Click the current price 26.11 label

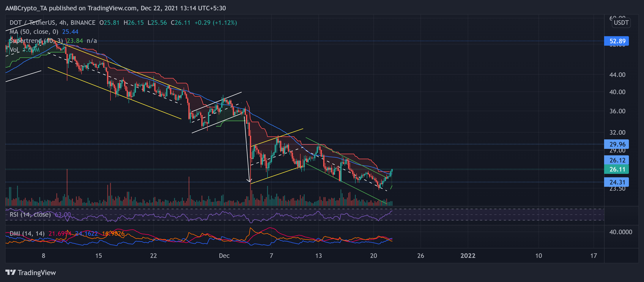point(616,169)
